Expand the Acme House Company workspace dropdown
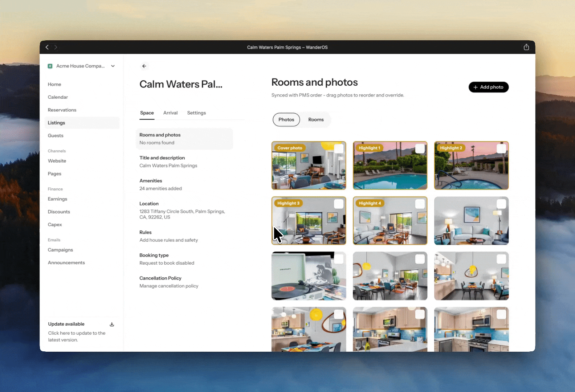The width and height of the screenshot is (575, 392). (113, 66)
